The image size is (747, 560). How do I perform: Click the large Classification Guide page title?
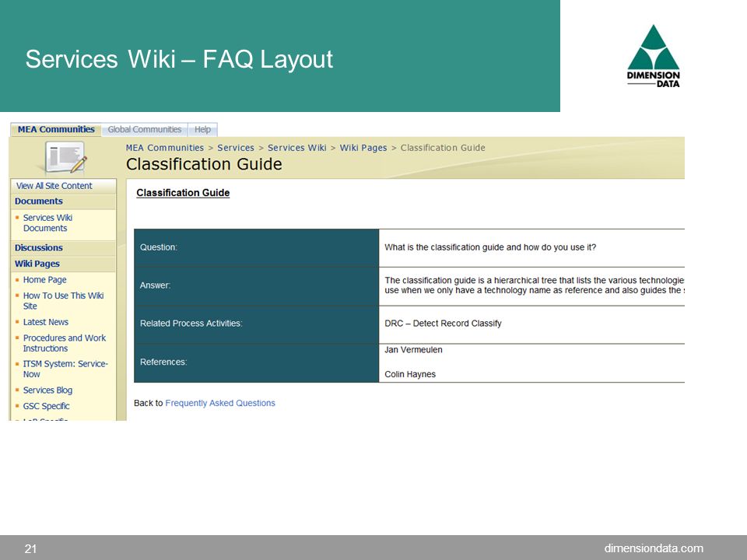pyautogui.click(x=204, y=164)
